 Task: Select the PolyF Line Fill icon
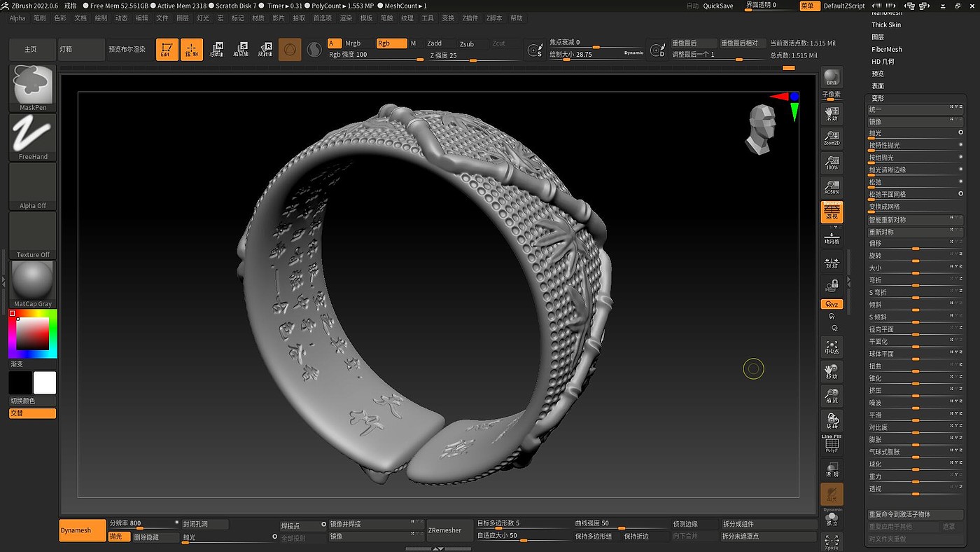pos(832,443)
